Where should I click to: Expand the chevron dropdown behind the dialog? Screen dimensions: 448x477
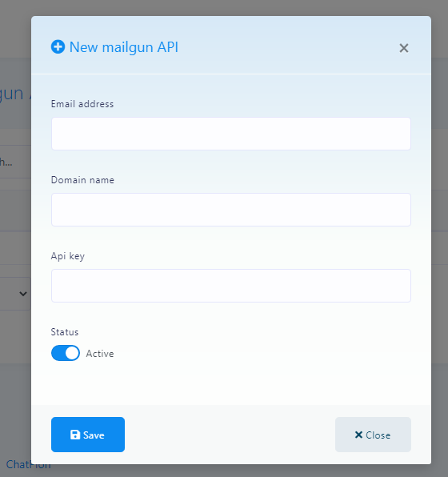tap(23, 294)
